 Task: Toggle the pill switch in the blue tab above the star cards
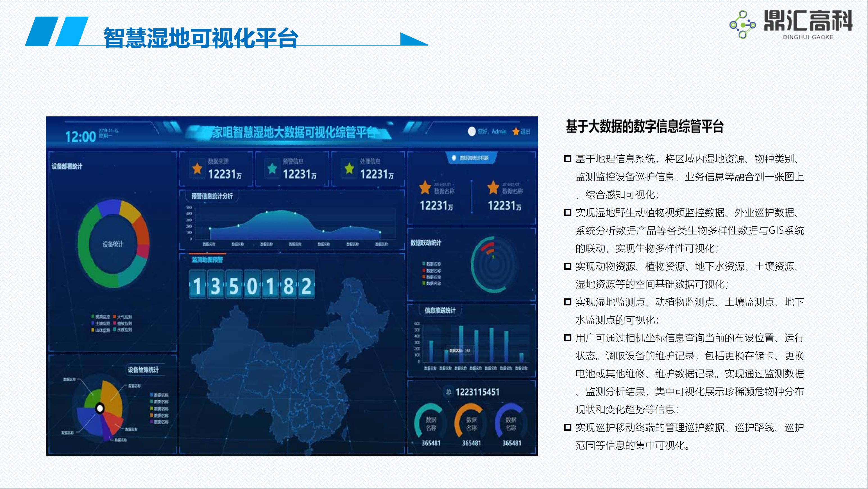click(454, 158)
